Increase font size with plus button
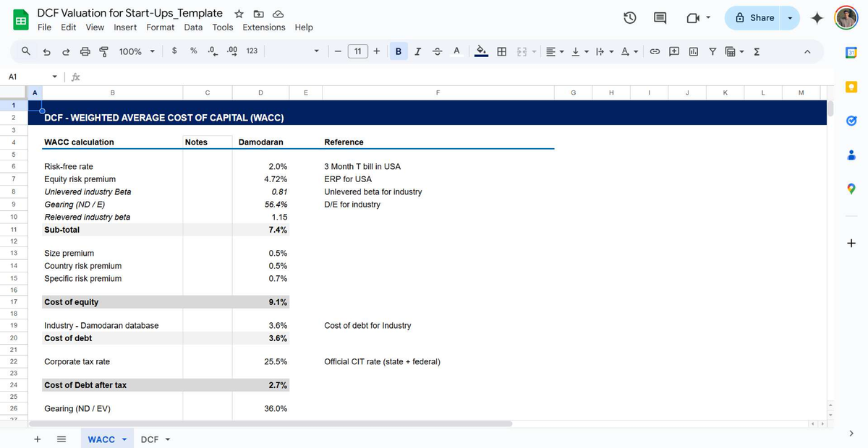Viewport: 868px width, 448px height. pos(377,51)
